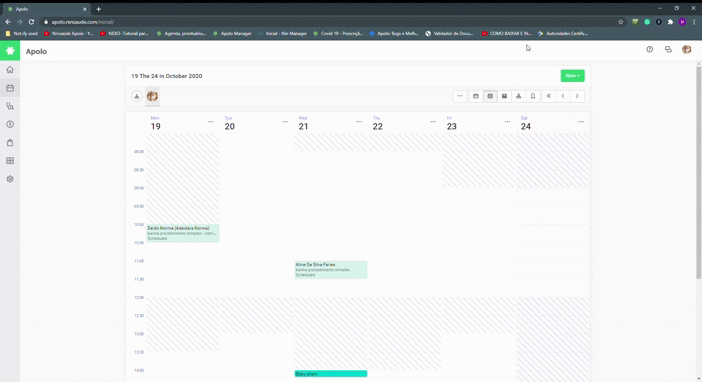Click the bell notification toolbar icon
Viewport: 702px width, 382px height.
coord(533,96)
